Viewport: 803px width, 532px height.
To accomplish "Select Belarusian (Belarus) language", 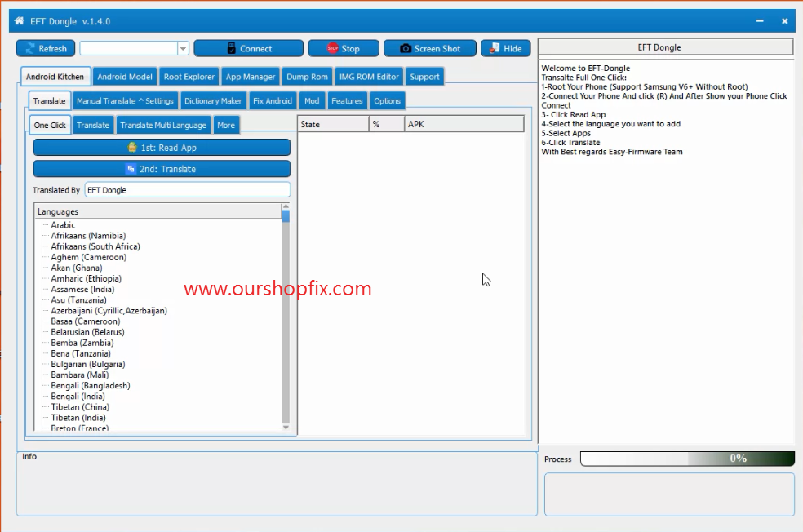I will point(87,332).
